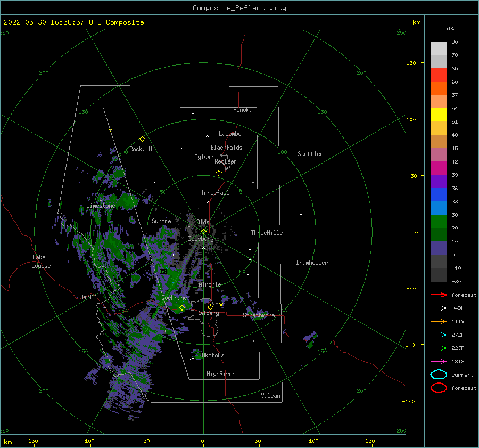The height and width of the screenshot is (448, 479).
Task: Pick the blue 36 dBZ color swatch
Action: click(x=439, y=194)
